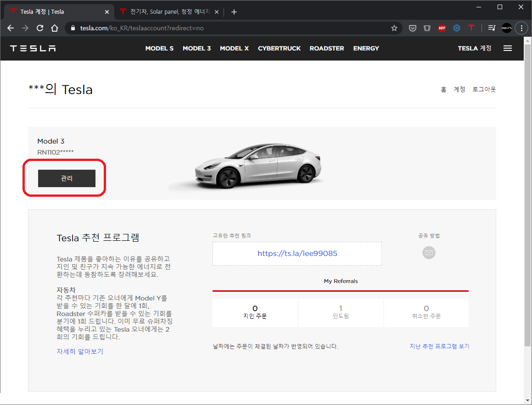This screenshot has height=405, width=532.
Task: Click the page vertical scrollbar
Action: (x=527, y=195)
